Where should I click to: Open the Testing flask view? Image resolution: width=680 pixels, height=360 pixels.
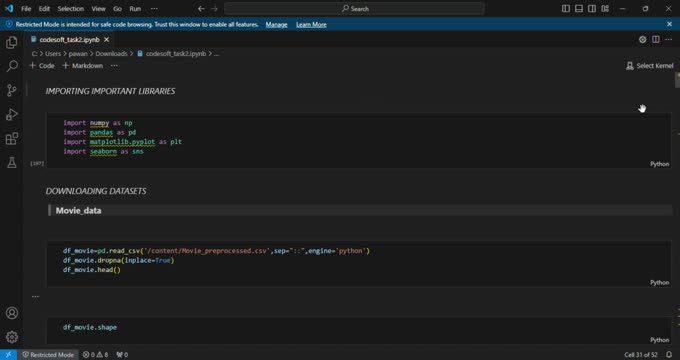point(12,163)
